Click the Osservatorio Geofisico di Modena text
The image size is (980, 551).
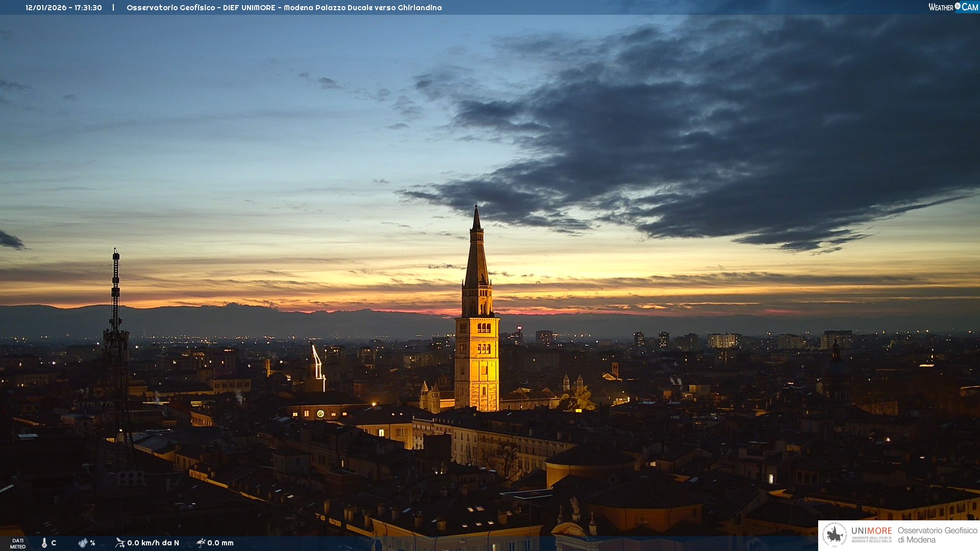(937, 535)
